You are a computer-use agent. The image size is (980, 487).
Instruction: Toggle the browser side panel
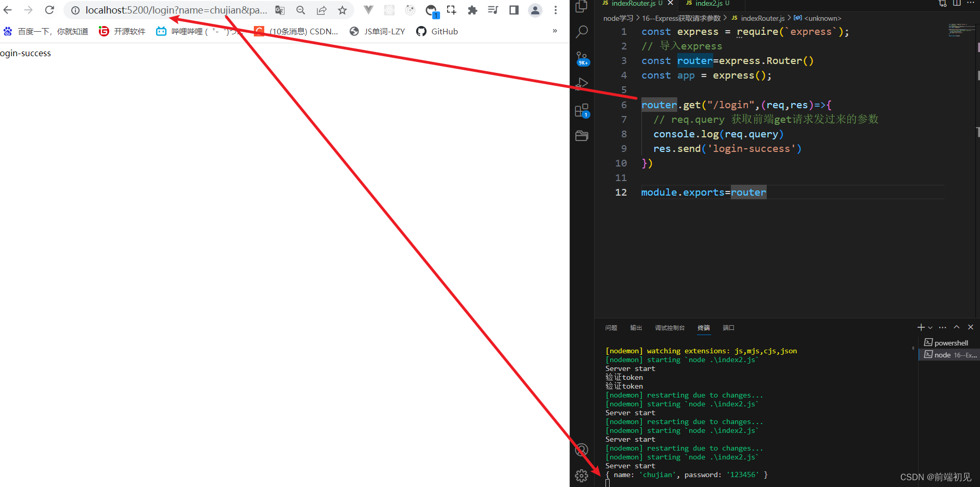coord(514,10)
